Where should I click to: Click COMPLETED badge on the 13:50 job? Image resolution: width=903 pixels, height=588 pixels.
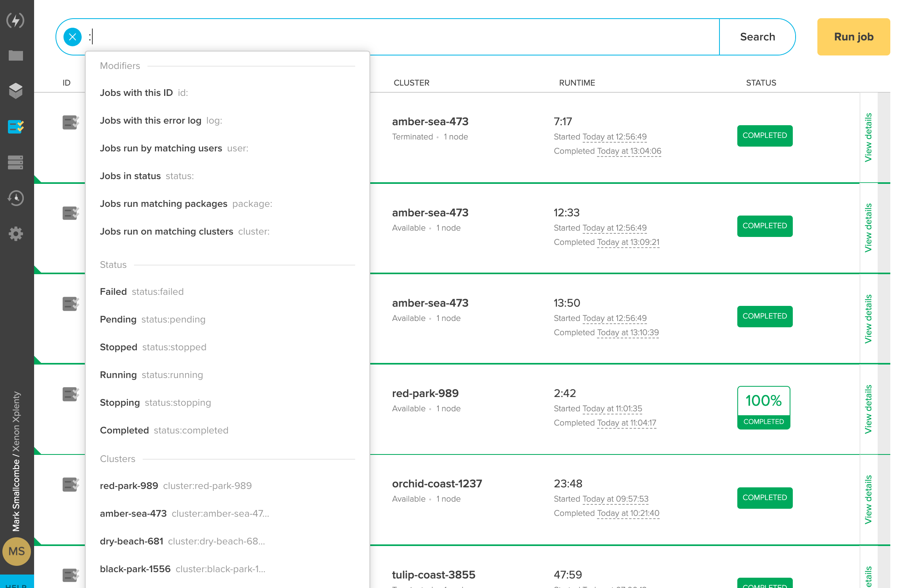[765, 316]
